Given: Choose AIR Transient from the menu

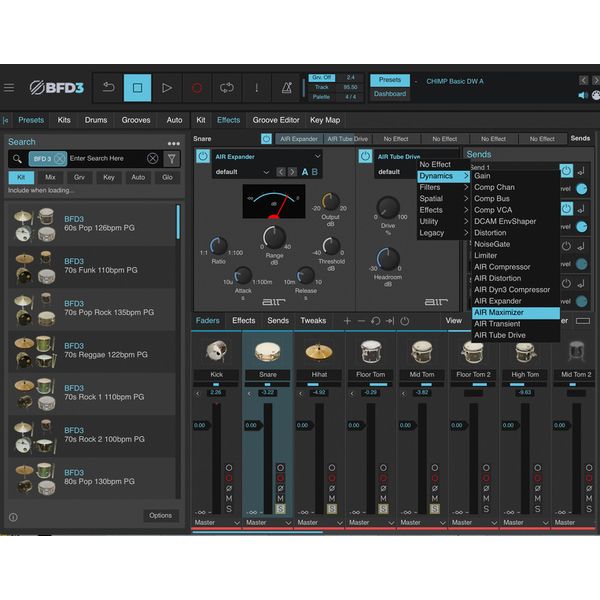Looking at the screenshot, I should pyautogui.click(x=516, y=324).
